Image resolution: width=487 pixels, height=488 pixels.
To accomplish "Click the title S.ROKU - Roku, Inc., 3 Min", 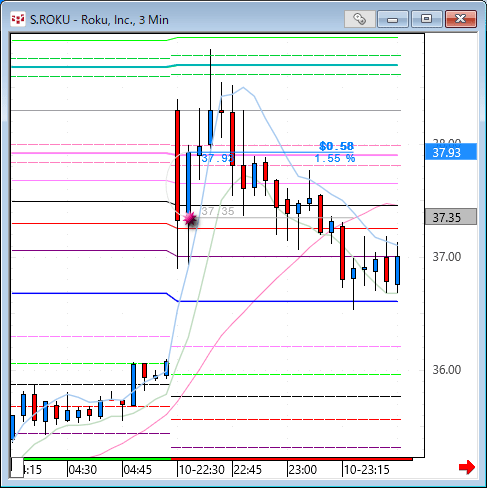I will point(99,20).
